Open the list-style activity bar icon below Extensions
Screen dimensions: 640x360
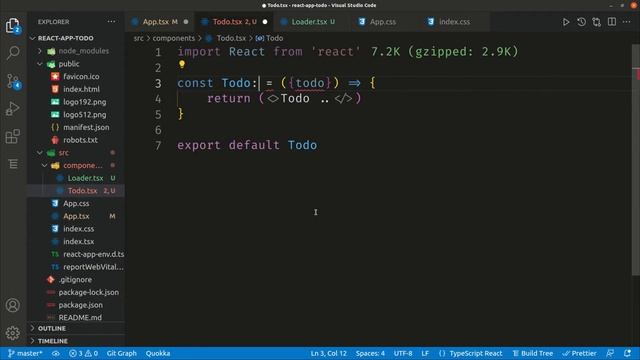(13, 164)
